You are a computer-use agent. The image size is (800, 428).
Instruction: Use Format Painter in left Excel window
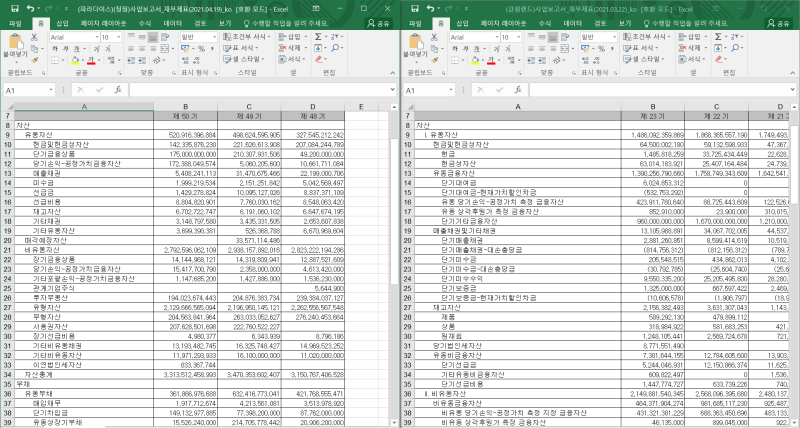point(33,60)
